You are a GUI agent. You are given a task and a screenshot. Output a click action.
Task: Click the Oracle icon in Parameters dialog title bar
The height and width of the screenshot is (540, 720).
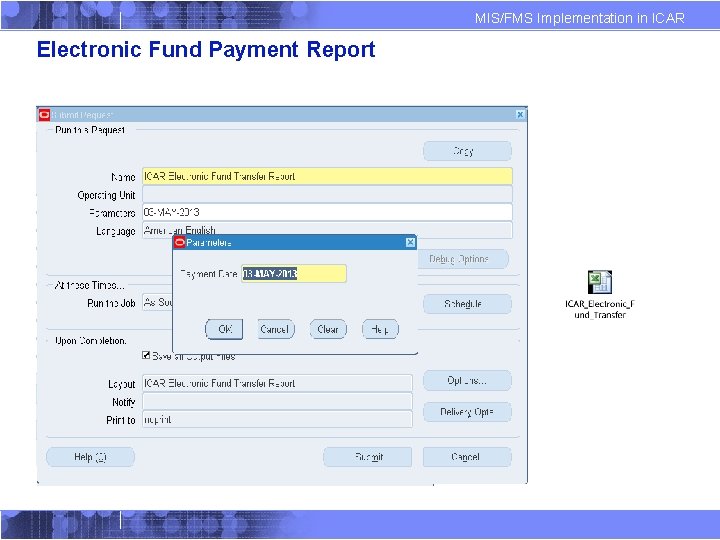pyautogui.click(x=180, y=242)
